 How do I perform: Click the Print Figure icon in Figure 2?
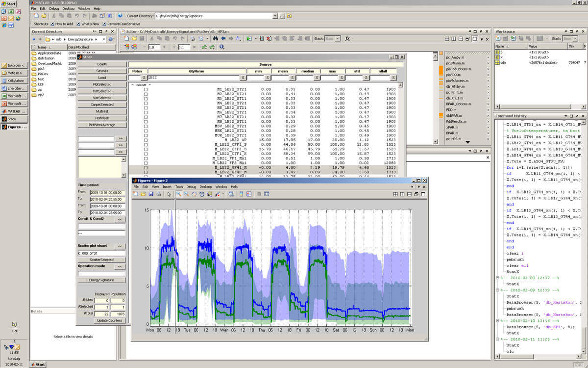[x=159, y=194]
